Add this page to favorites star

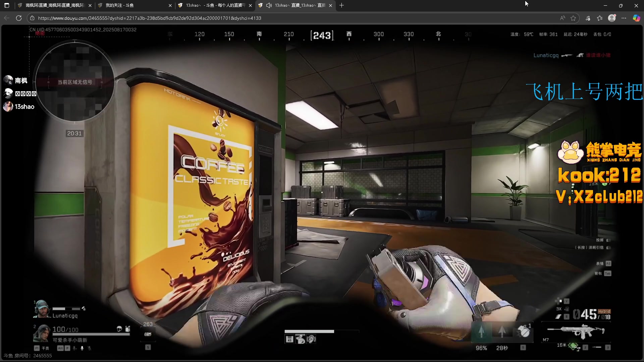pyautogui.click(x=573, y=18)
